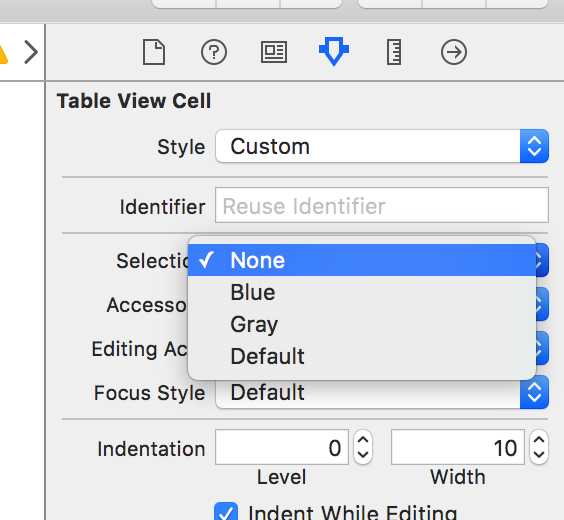This screenshot has width=564, height=520.
Task: Click the Reuse Identifier text field
Action: (382, 205)
